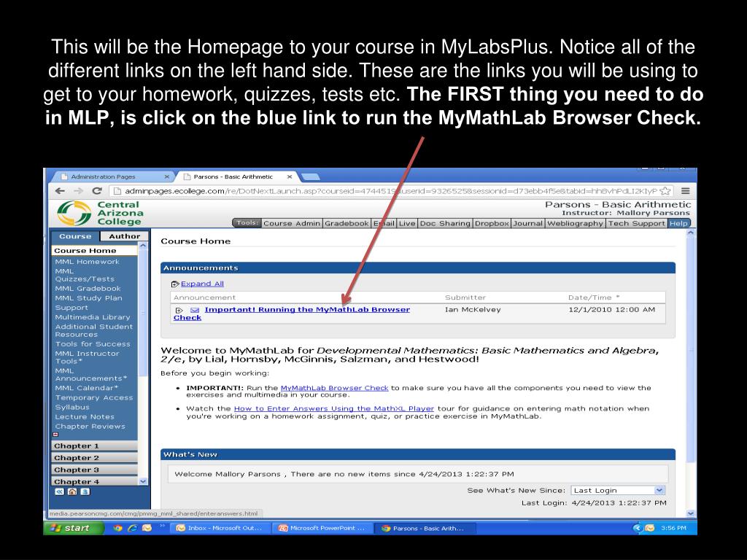Screen dimensions: 747x560
Task: Select the Parsons - Basic Arithmetic tab
Action: 233,176
